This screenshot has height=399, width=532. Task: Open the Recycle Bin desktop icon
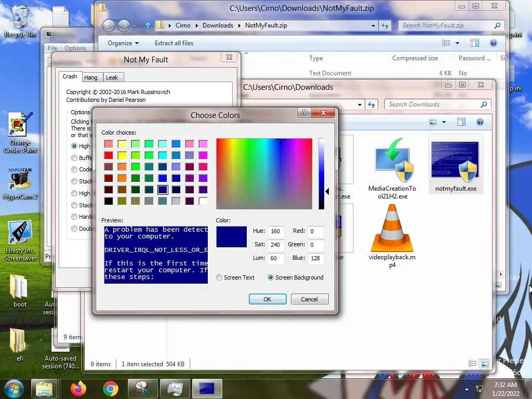20,20
